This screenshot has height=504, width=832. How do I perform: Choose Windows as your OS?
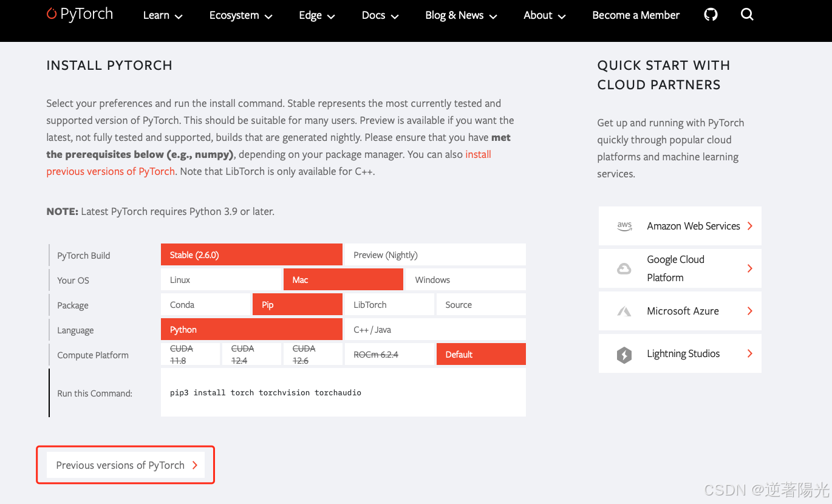(x=466, y=280)
